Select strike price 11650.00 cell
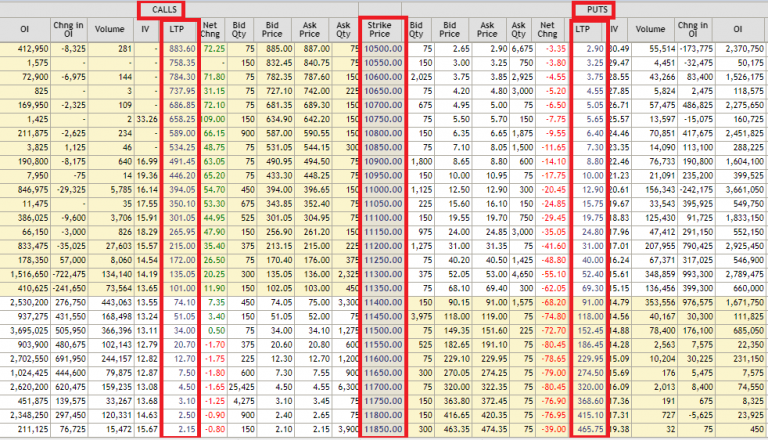 point(383,374)
